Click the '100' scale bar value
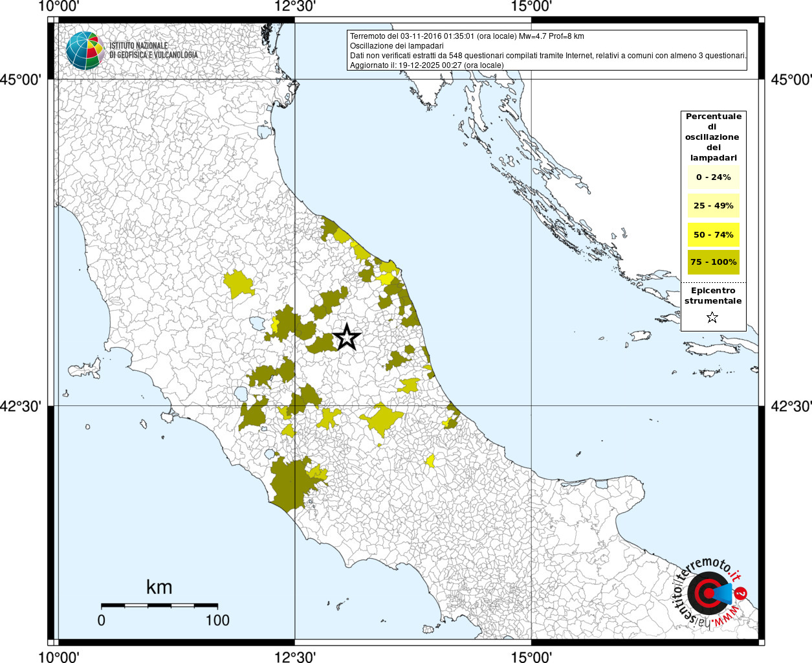 pos(217,620)
